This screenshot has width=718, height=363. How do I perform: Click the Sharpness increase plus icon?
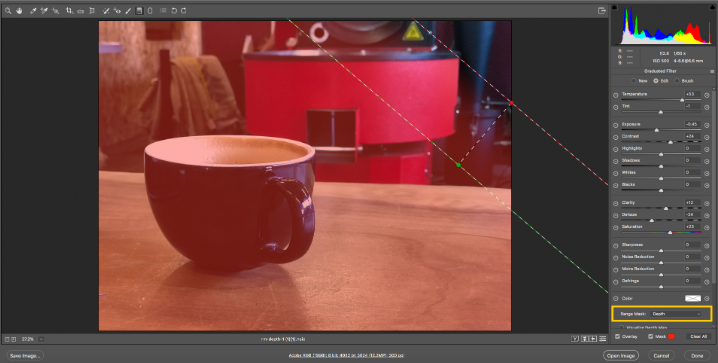click(707, 246)
